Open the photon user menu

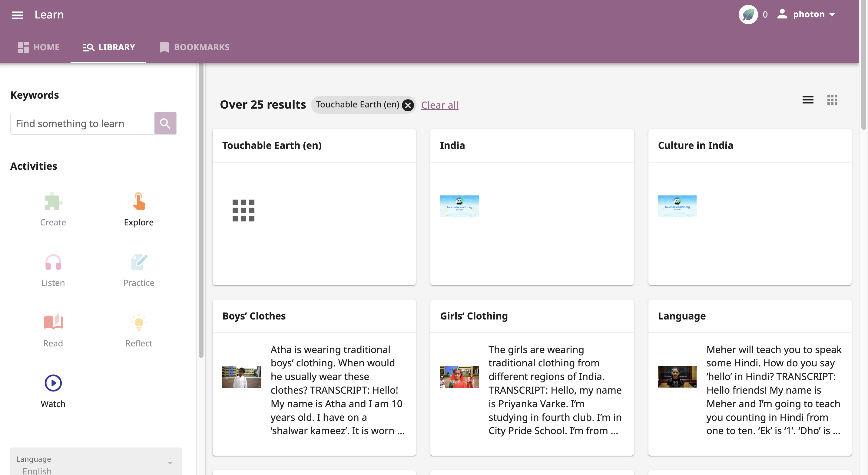point(808,14)
